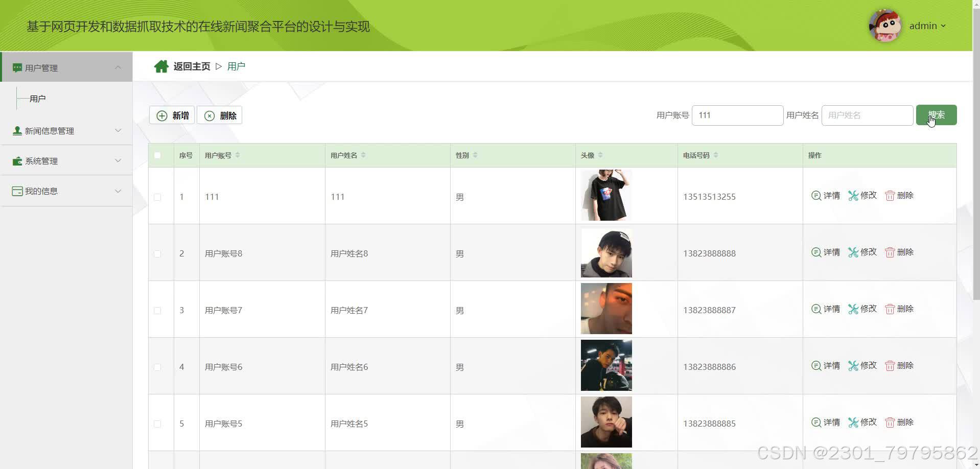Sort by 性别 column arrows
The width and height of the screenshot is (980, 469).
(475, 155)
